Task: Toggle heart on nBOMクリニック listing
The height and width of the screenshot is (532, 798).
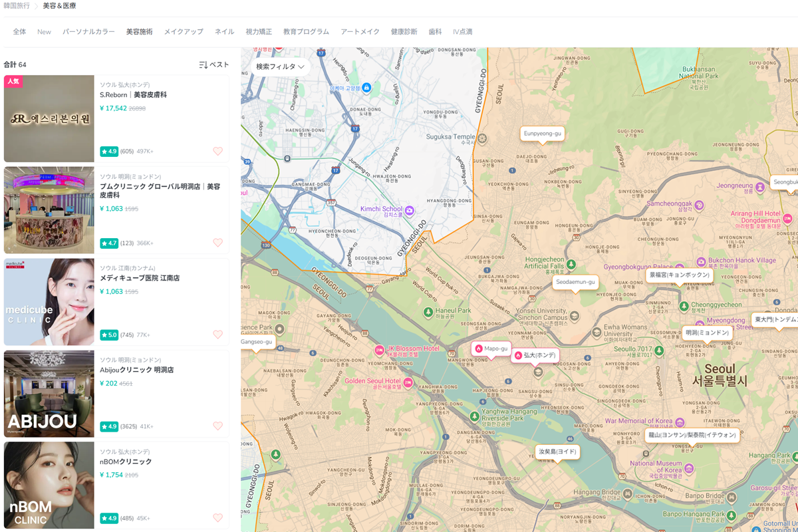Action: click(x=217, y=518)
